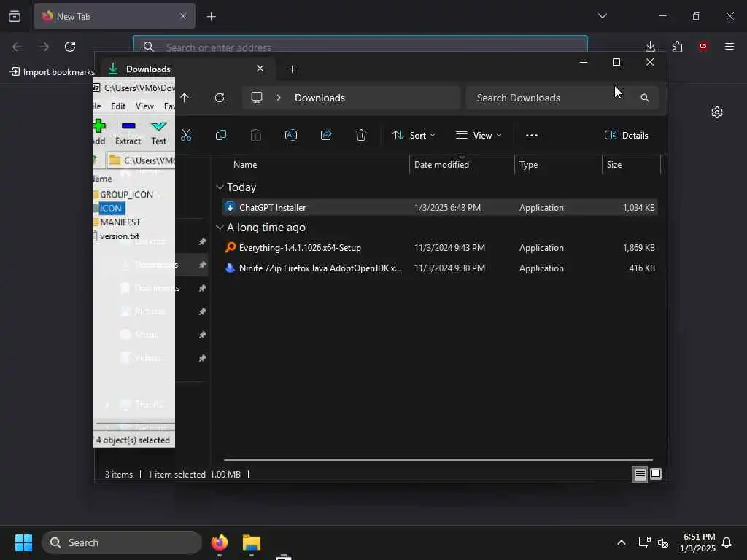Switch to details list view icon in status bar
The image size is (747, 560).
(640, 474)
